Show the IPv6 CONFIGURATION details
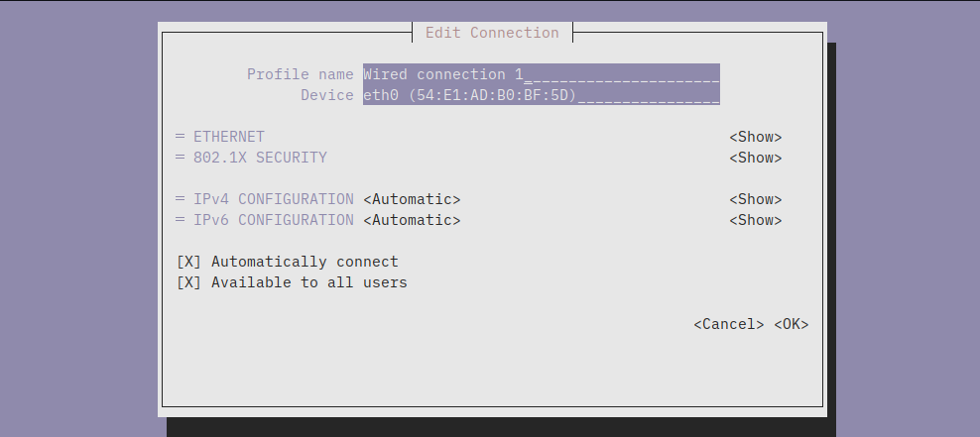Viewport: 980px width, 437px height. pos(756,220)
